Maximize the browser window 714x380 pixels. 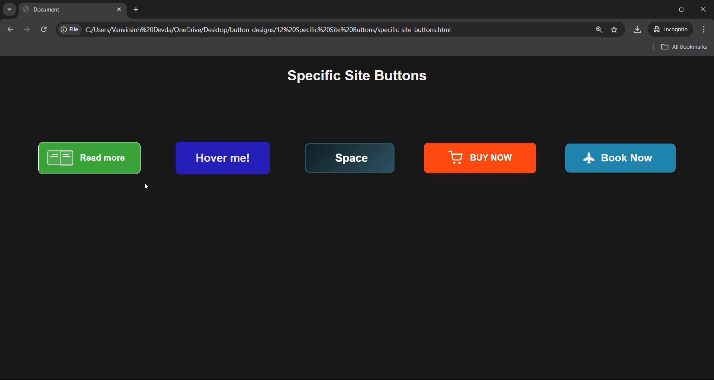681,9
